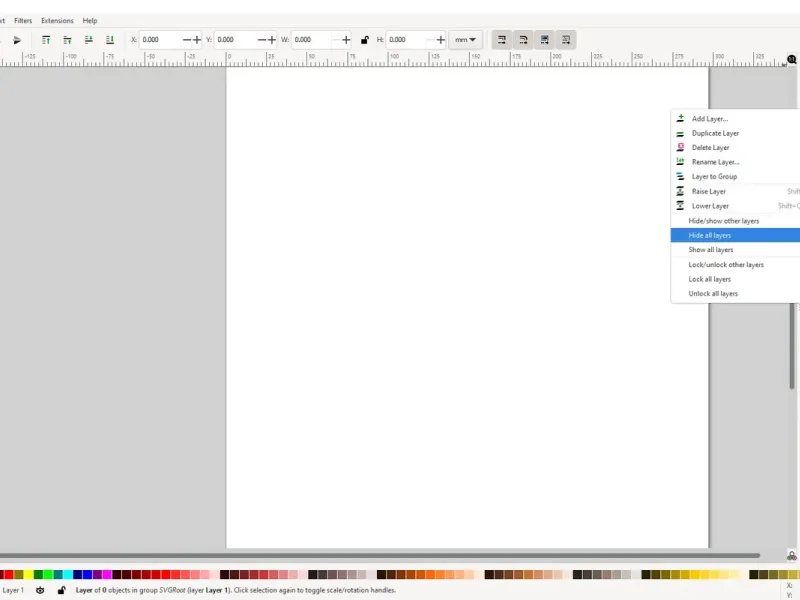Toggle scale stroke width with object

[x=502, y=40]
